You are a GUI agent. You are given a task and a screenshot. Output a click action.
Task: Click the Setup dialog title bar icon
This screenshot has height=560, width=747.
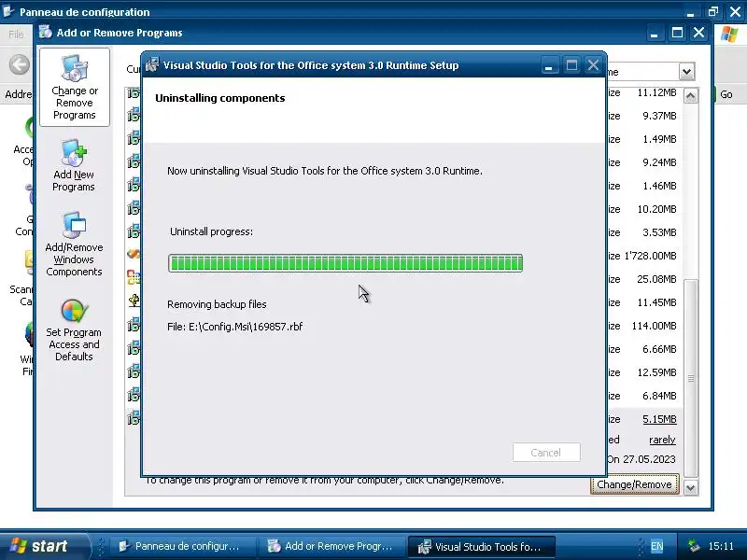click(x=152, y=65)
